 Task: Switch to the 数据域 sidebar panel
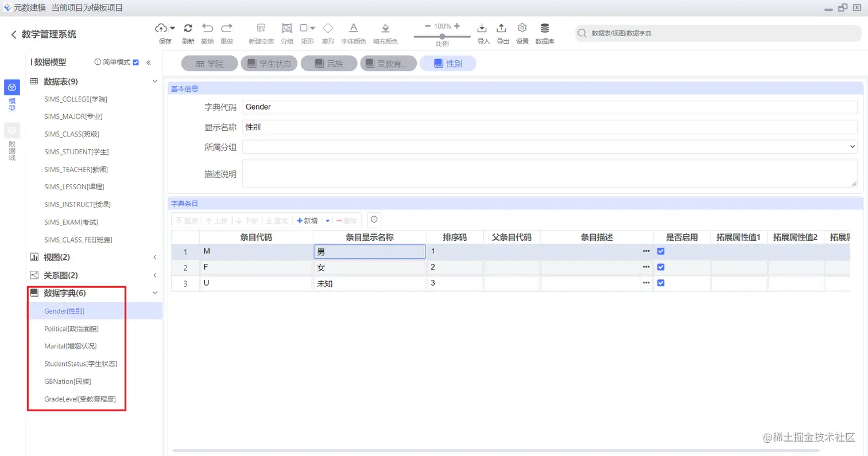(11, 136)
